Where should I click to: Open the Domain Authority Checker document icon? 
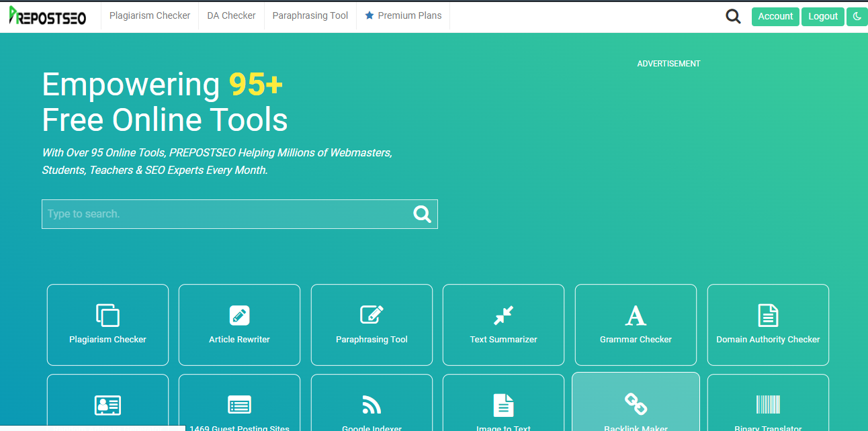(x=768, y=315)
